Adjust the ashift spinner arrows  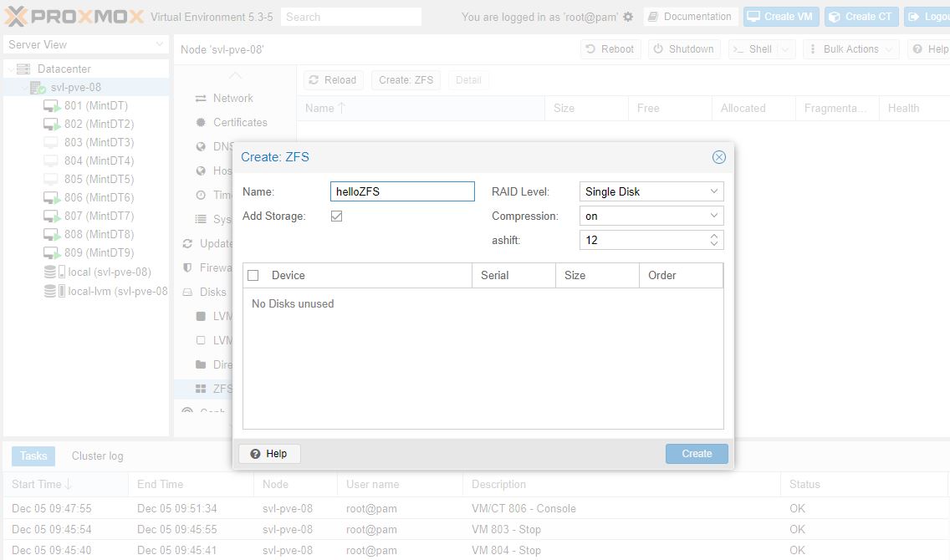point(713,240)
